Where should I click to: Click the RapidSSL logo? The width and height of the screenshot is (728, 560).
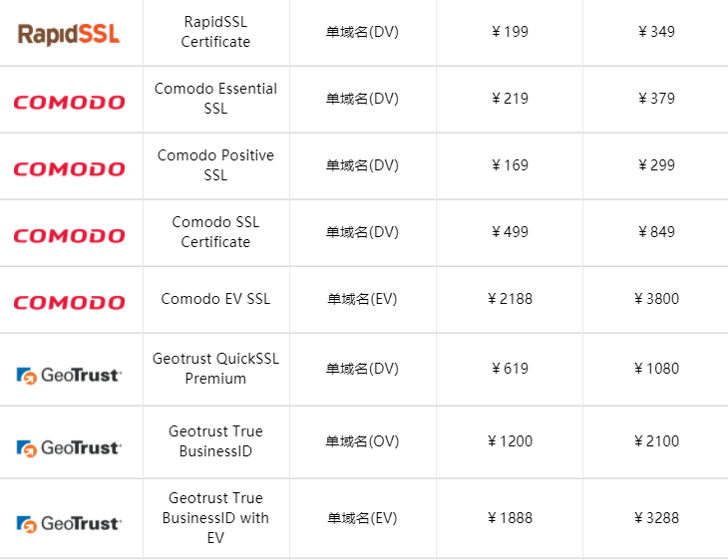pyautogui.click(x=69, y=33)
